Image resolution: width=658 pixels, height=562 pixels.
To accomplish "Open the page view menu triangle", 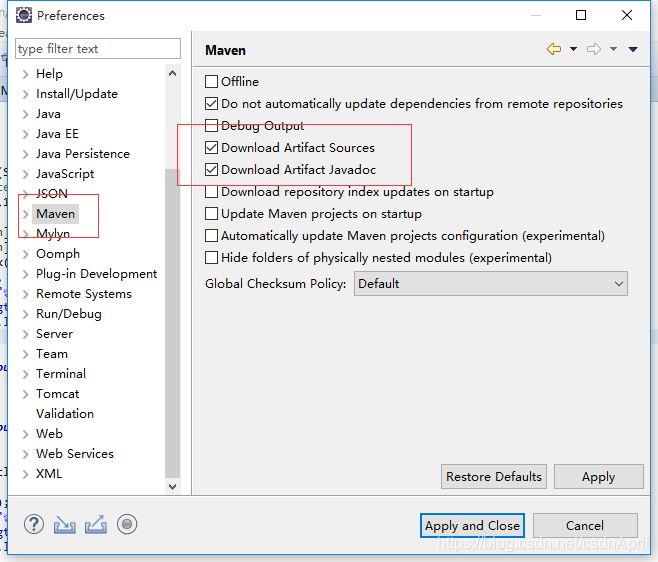I will (x=633, y=50).
